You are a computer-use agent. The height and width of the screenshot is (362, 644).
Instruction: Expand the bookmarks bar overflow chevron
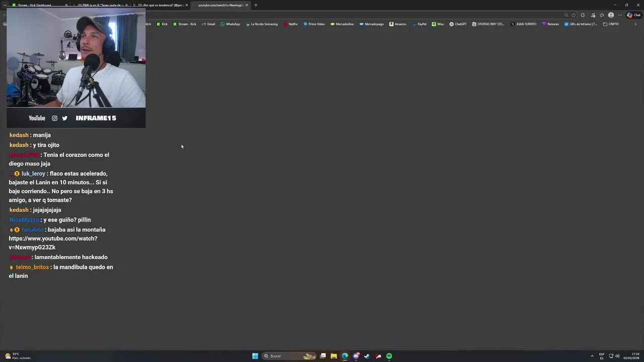pos(635,24)
